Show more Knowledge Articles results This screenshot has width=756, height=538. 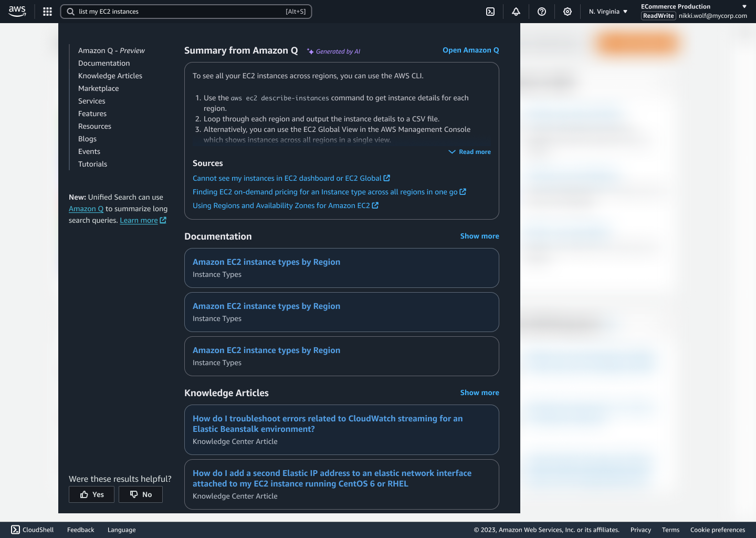(x=480, y=392)
